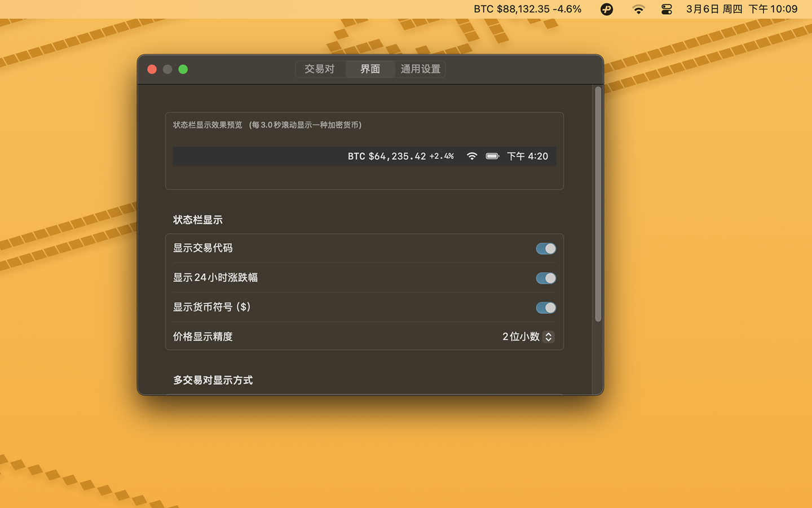The image size is (812, 508).
Task: Click the 显示24小时涨跌幅 label text
Action: (215, 278)
